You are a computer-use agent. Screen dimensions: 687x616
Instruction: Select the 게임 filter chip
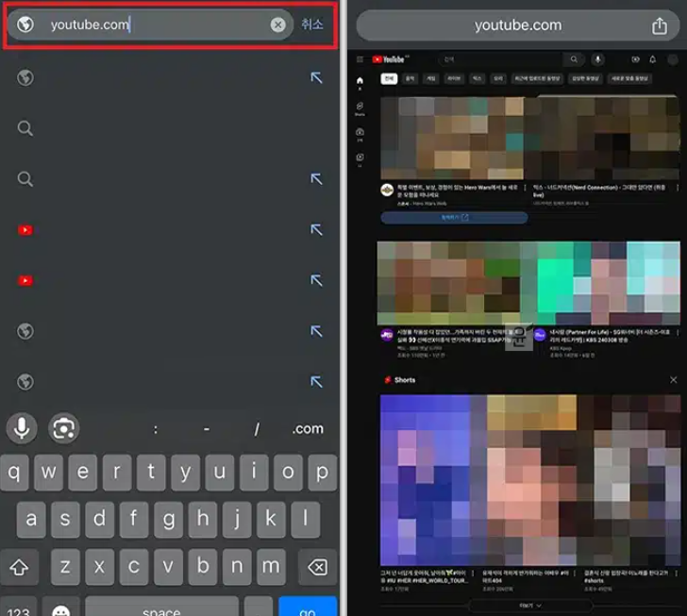pyautogui.click(x=431, y=78)
